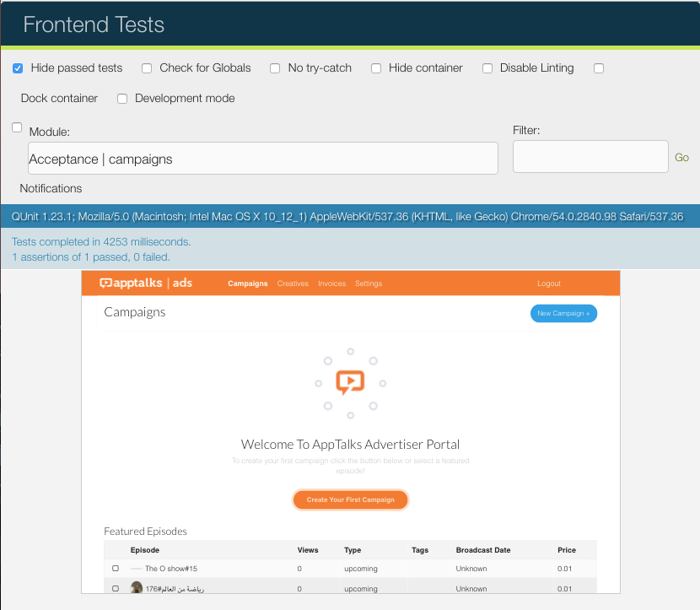Tick the Disable Linting checkbox

coord(487,68)
